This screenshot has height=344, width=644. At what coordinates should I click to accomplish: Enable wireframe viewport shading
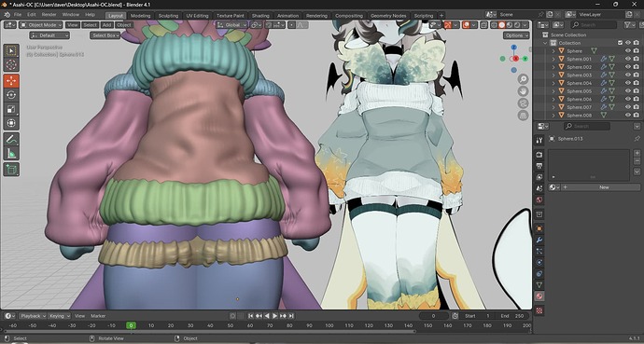495,25
